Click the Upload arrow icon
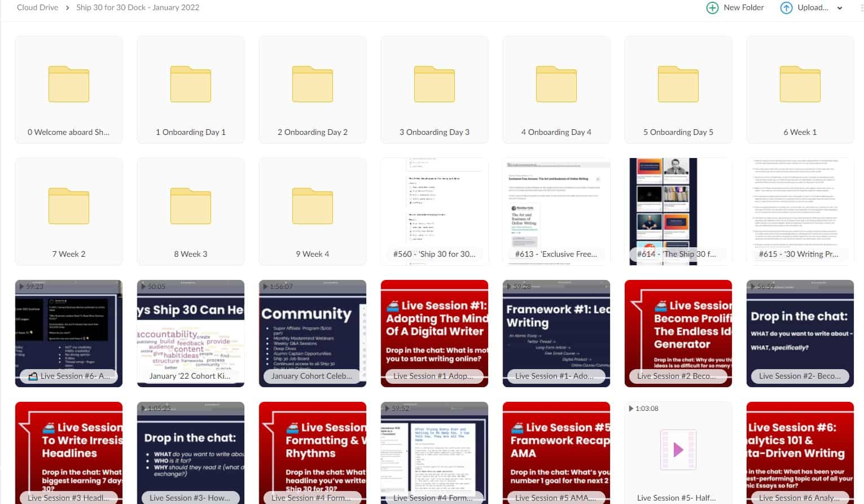 786,8
